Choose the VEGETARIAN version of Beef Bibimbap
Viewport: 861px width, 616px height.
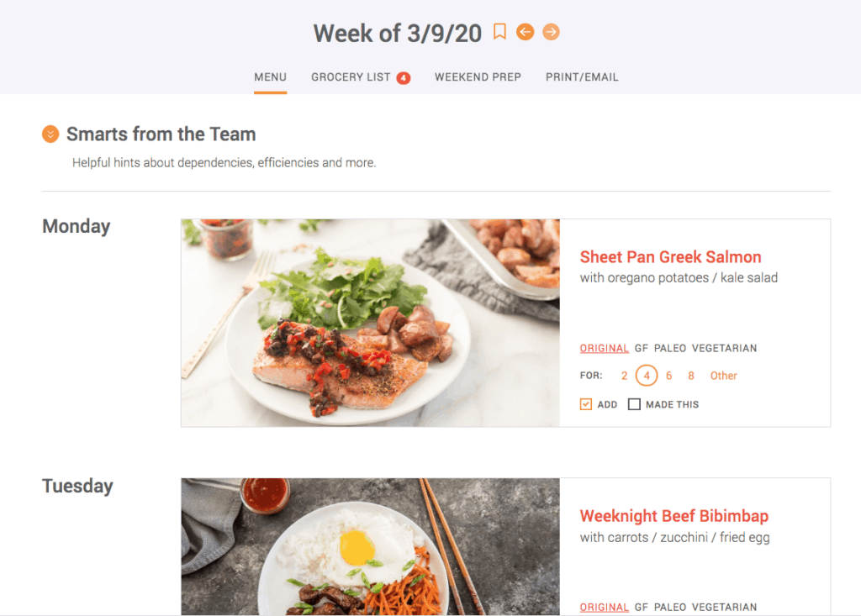pos(726,607)
